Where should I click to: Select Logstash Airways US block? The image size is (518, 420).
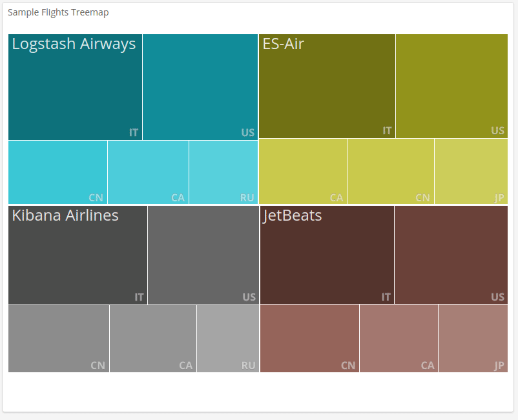(x=200, y=87)
